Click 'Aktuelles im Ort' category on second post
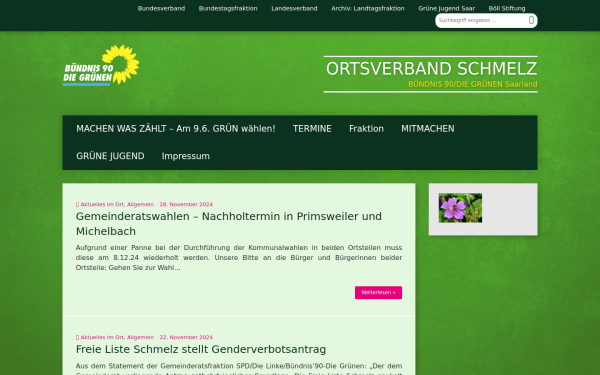The height and width of the screenshot is (375, 600). (102, 338)
